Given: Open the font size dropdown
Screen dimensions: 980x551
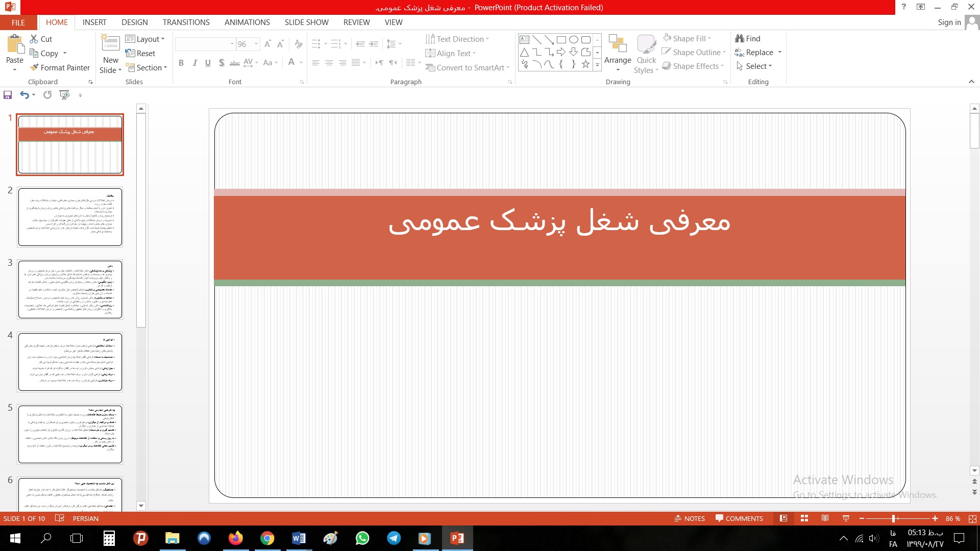Looking at the screenshot, I should pyautogui.click(x=256, y=44).
